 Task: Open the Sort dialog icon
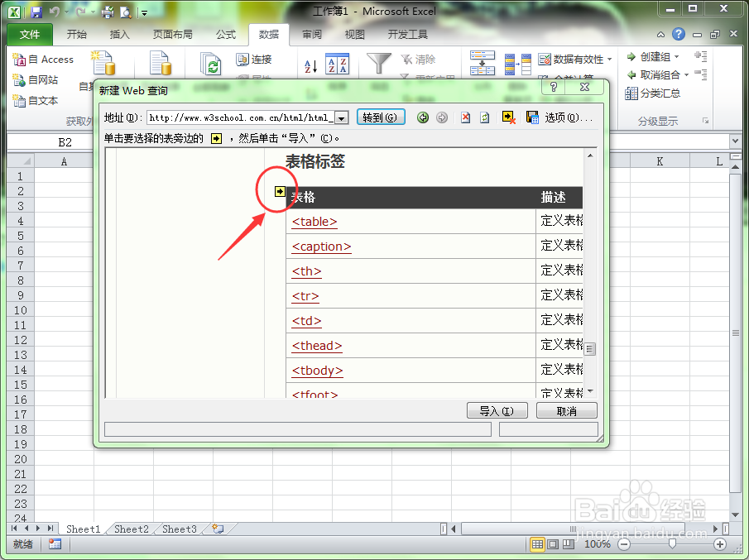[x=337, y=64]
